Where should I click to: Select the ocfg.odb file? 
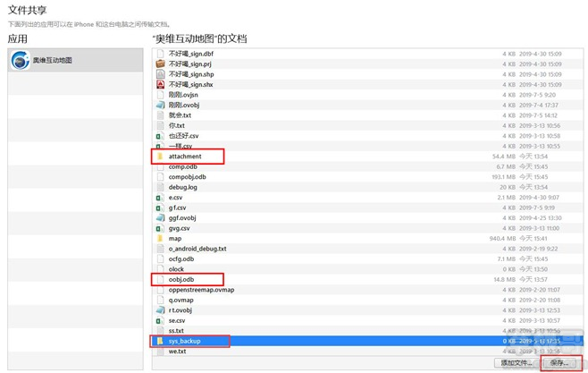coord(182,259)
